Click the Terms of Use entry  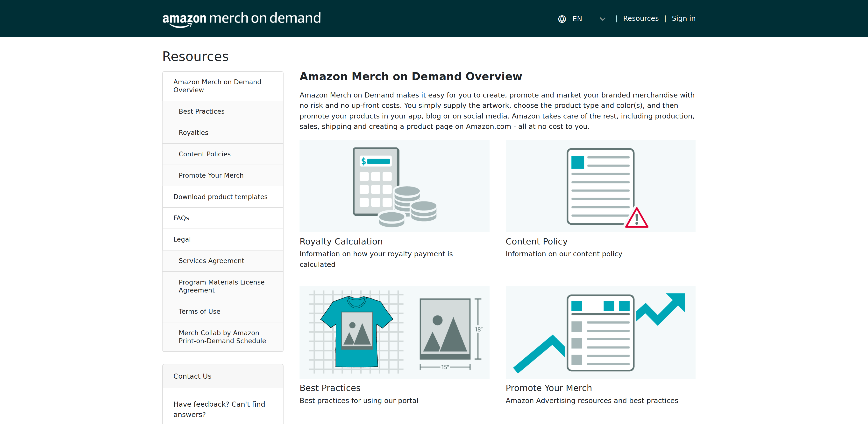pyautogui.click(x=199, y=312)
